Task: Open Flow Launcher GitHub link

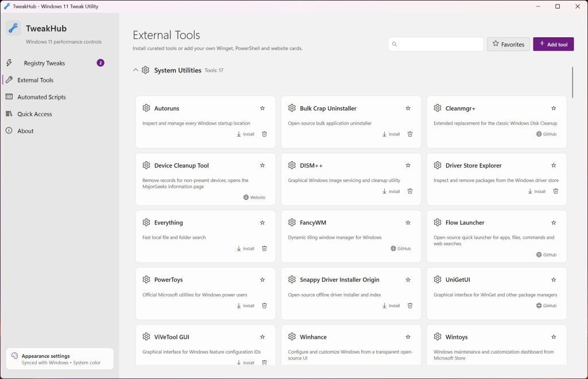Action: click(547, 254)
